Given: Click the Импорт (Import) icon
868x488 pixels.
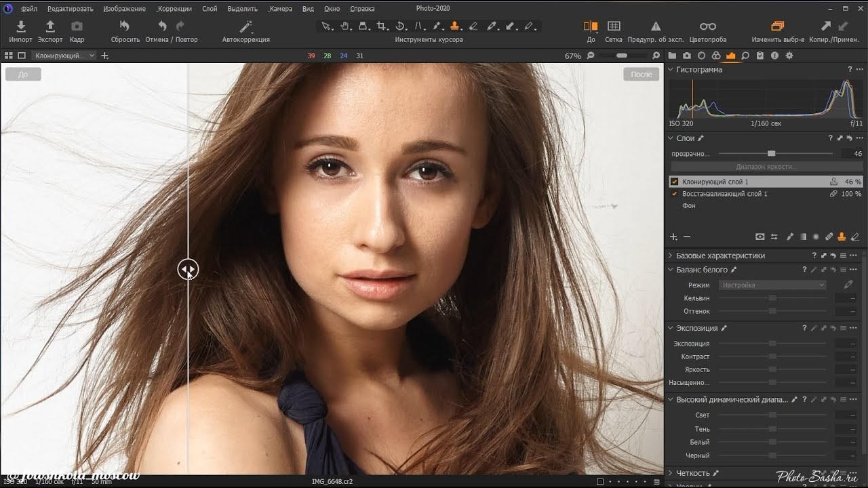Looking at the screenshot, I should (x=20, y=26).
